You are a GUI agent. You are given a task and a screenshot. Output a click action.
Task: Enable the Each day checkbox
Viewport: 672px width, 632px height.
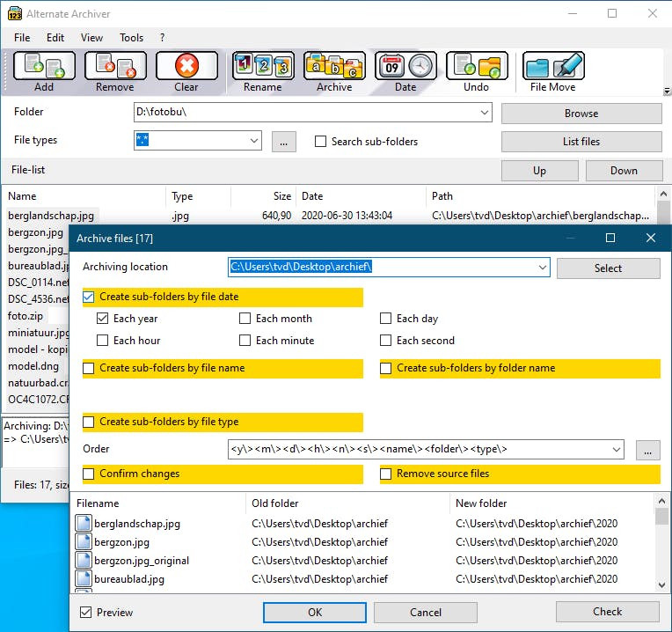[386, 318]
